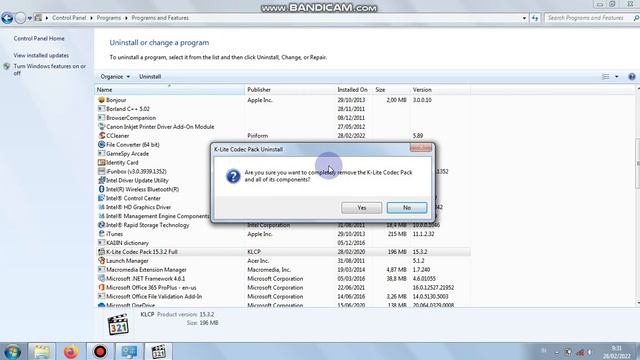
Task: Refresh the Programs and Features view
Action: (x=535, y=18)
